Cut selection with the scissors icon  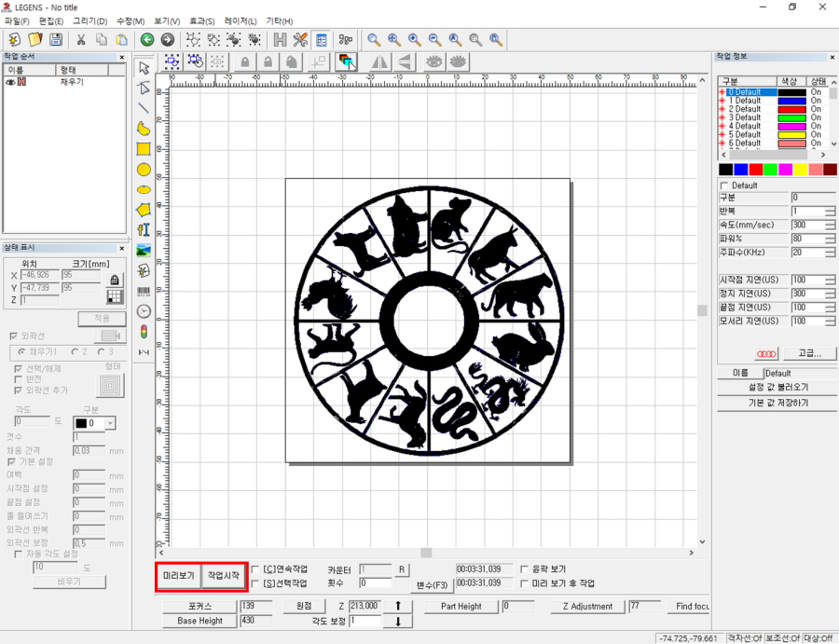(81, 39)
